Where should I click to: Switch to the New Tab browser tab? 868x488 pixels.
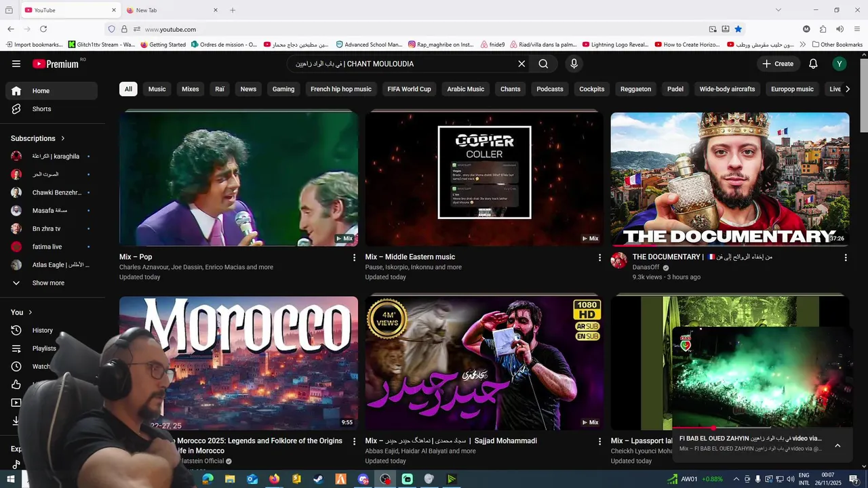[172, 10]
